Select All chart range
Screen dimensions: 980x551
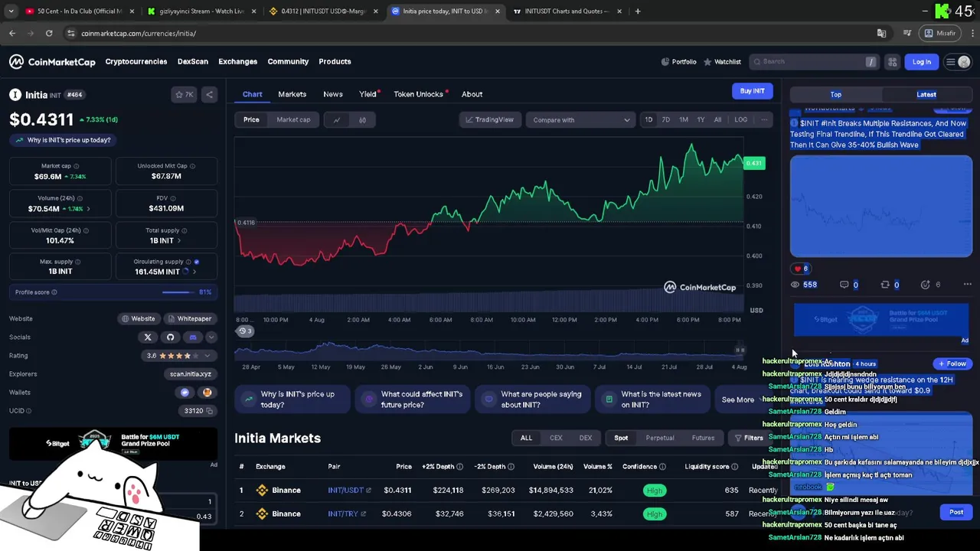(717, 119)
